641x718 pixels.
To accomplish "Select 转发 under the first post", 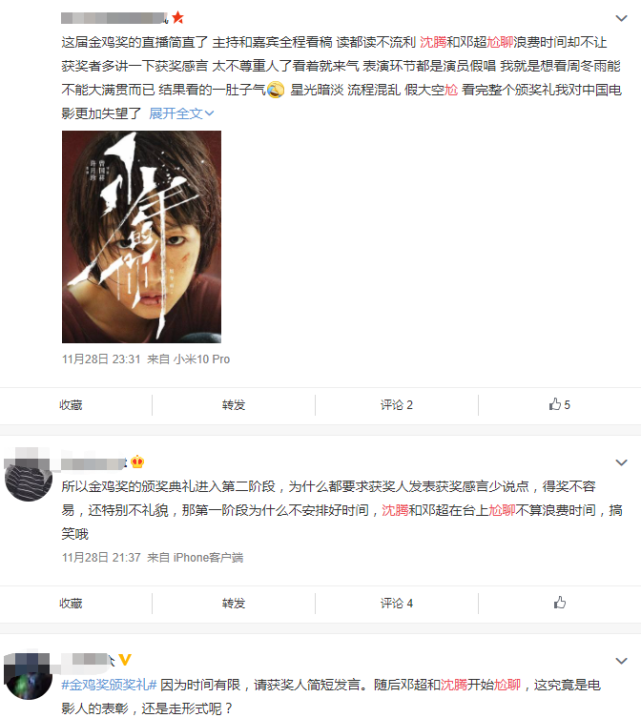I will click(x=234, y=405).
